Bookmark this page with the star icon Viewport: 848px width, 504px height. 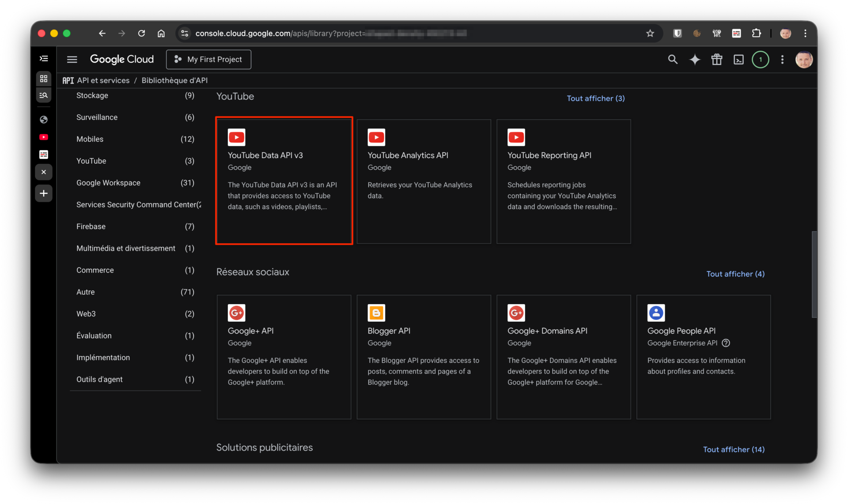point(650,34)
